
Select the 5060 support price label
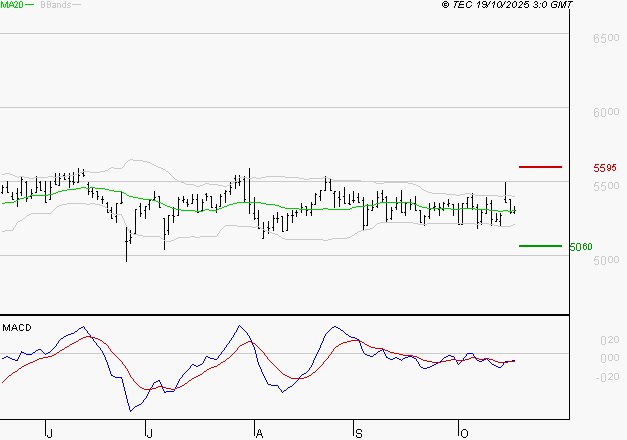(579, 246)
